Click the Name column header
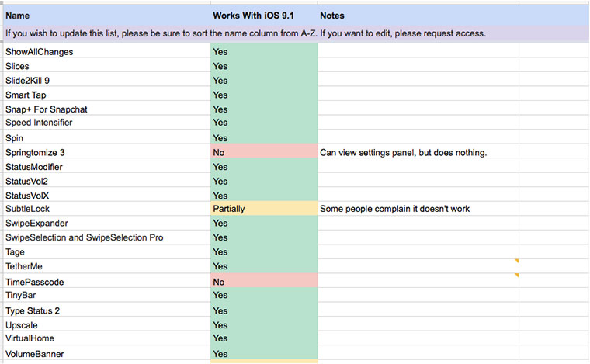Image resolution: width=590 pixels, height=364 pixels. 17,16
